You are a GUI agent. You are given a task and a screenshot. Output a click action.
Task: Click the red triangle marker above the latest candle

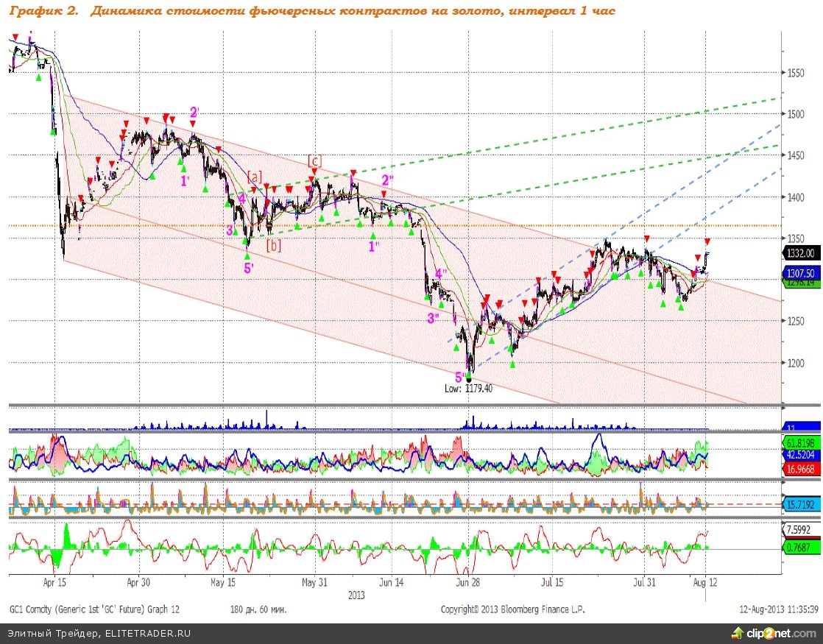point(707,241)
